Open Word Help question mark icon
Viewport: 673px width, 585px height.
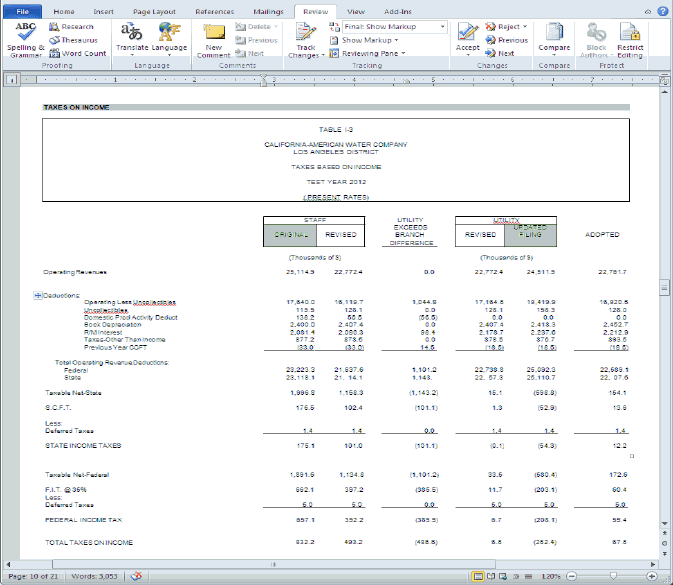pyautogui.click(x=662, y=10)
